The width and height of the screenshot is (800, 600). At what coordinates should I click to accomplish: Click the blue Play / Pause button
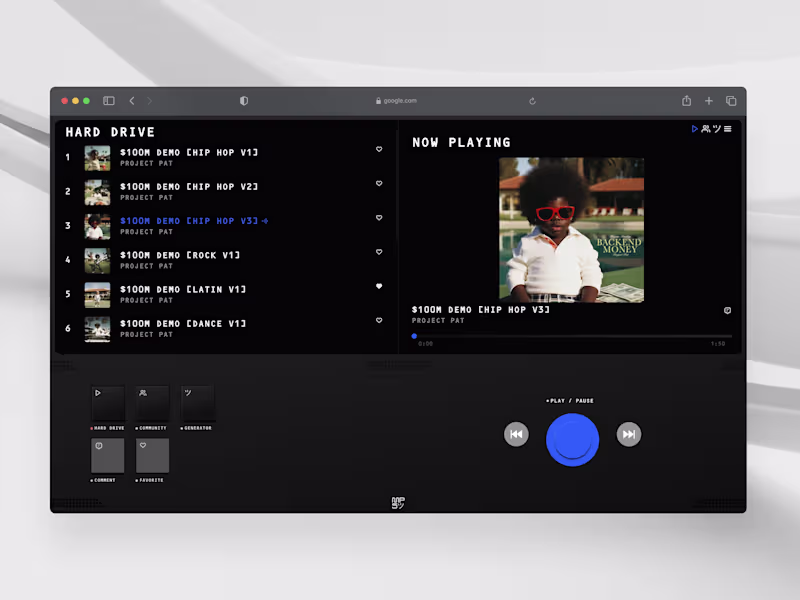click(x=572, y=440)
